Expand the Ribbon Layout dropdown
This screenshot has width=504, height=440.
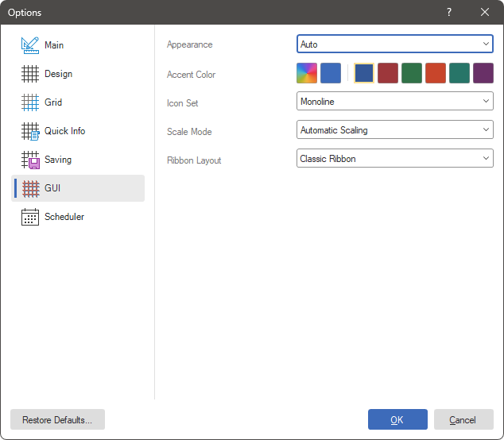pos(394,159)
